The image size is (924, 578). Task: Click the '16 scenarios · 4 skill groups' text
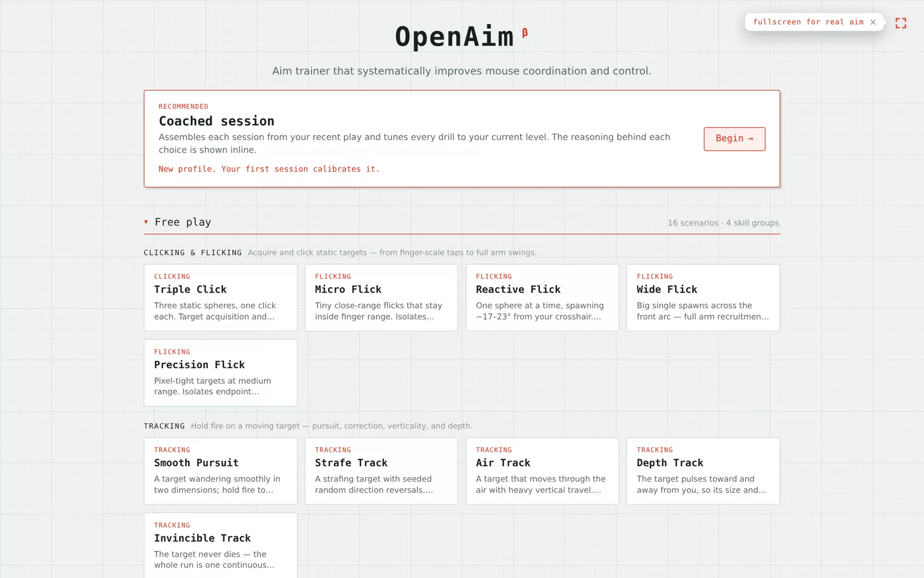pos(723,223)
